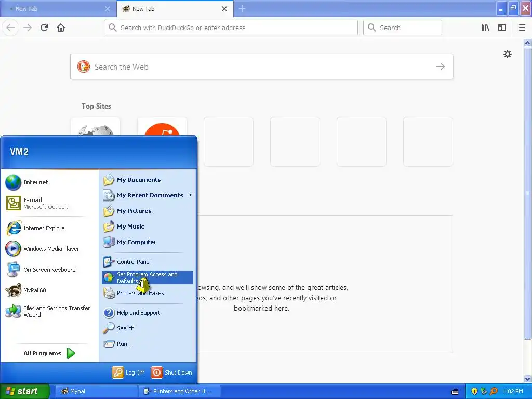Start the On-Screen Keyboard
The image size is (532, 399).
click(x=50, y=270)
